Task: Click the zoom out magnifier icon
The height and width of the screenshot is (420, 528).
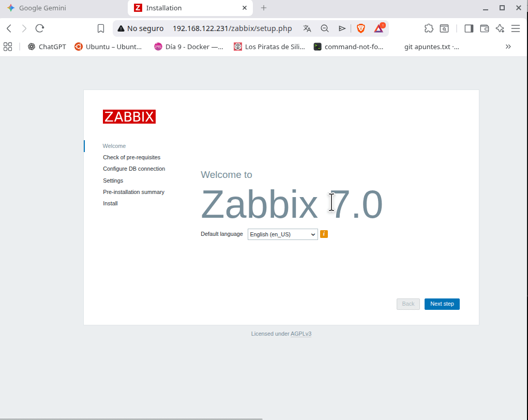Action: pos(325,28)
